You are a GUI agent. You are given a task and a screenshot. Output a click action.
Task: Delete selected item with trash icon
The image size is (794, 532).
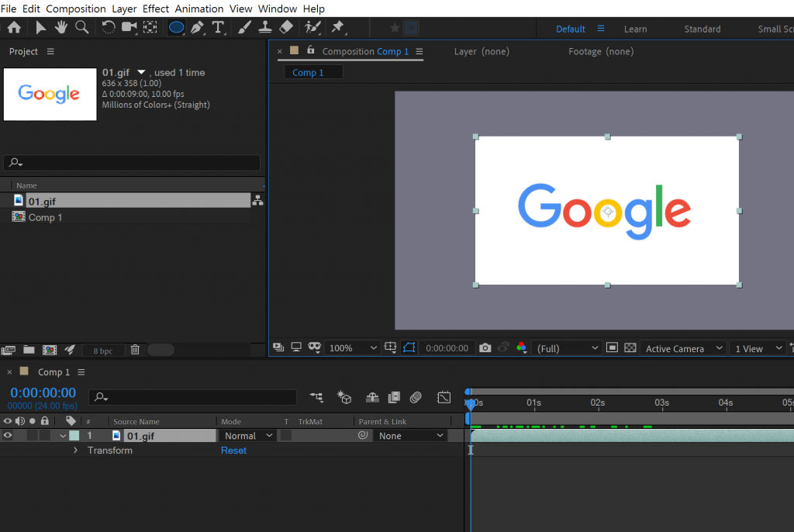click(x=135, y=351)
